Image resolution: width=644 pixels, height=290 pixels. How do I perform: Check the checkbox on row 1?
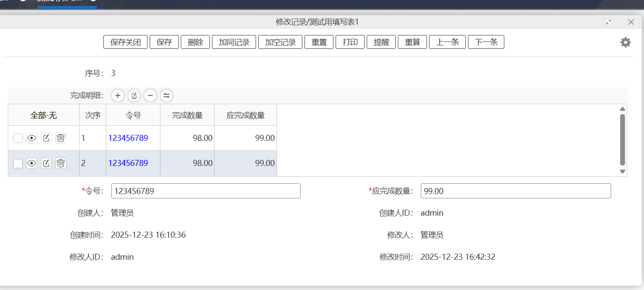click(x=18, y=138)
